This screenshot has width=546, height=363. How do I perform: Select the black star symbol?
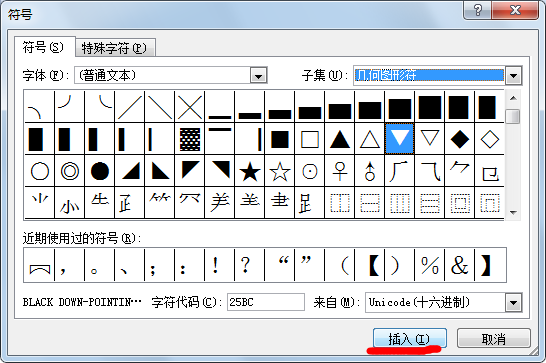[250, 171]
